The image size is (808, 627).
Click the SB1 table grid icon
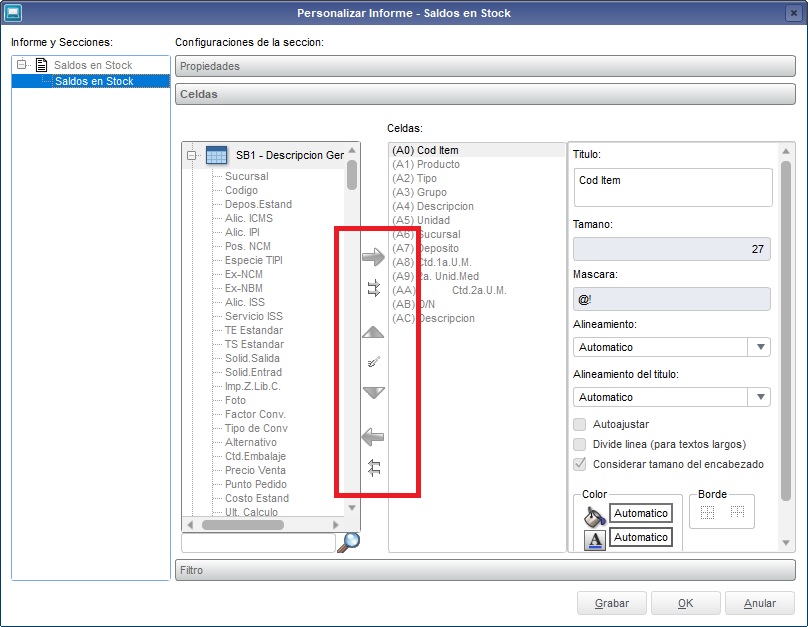[216, 155]
